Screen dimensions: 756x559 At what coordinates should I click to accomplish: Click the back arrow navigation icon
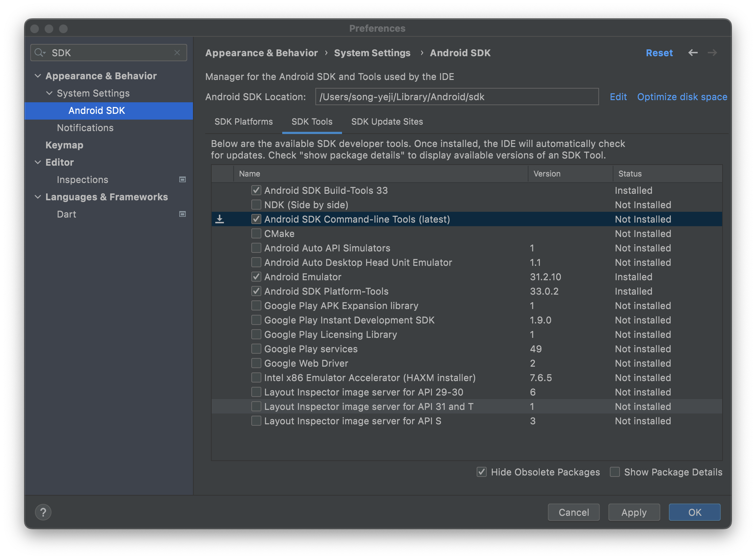pyautogui.click(x=693, y=53)
